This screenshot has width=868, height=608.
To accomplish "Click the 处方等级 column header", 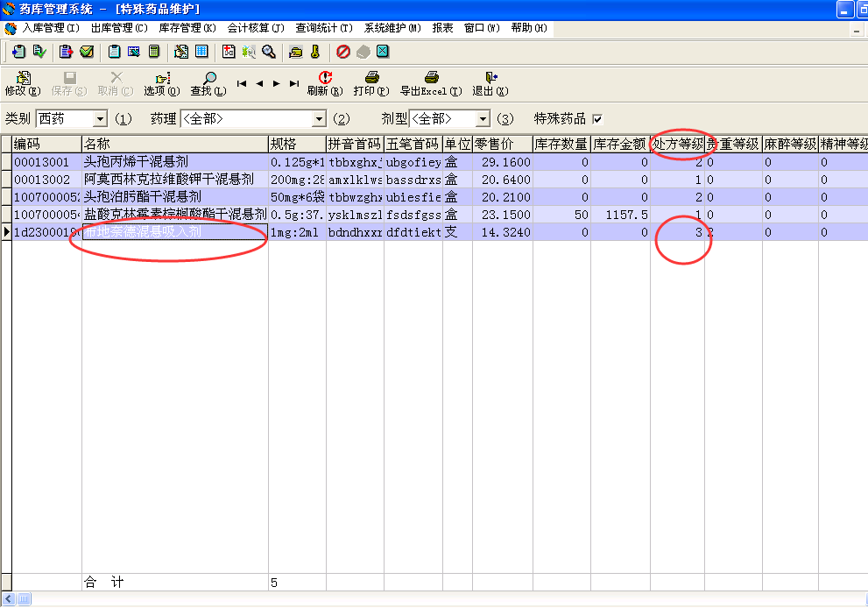I will (x=678, y=145).
